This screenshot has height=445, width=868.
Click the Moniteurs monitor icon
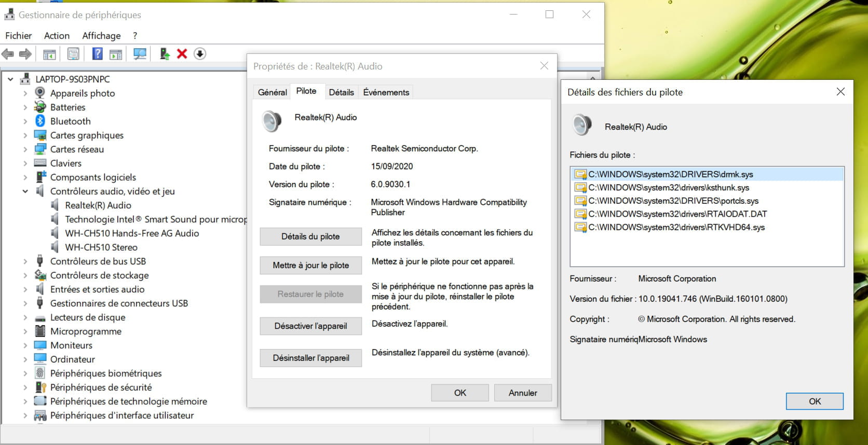pyautogui.click(x=40, y=345)
